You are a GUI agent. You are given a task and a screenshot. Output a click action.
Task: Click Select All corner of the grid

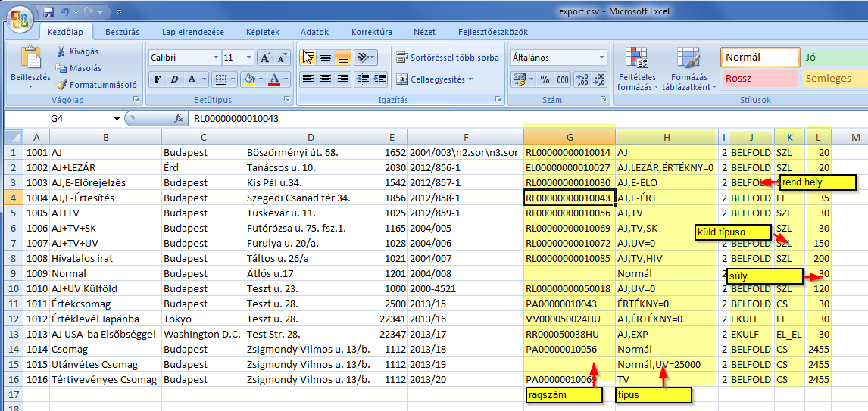tap(14, 137)
